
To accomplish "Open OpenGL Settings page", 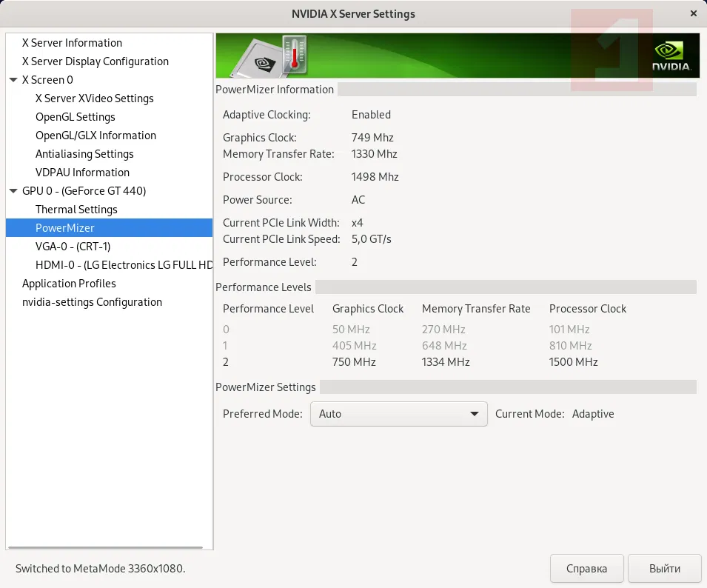I will (x=76, y=117).
